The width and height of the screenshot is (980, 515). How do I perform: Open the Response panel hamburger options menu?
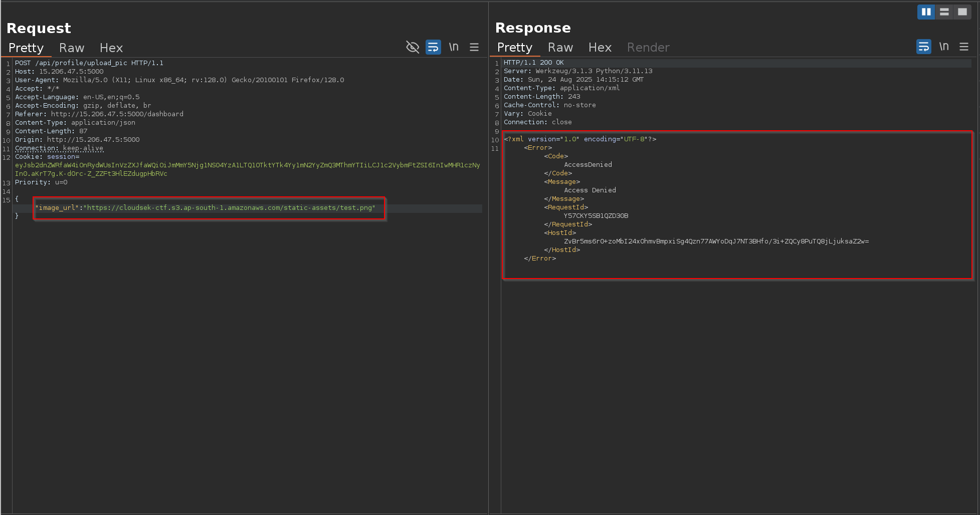[x=964, y=47]
